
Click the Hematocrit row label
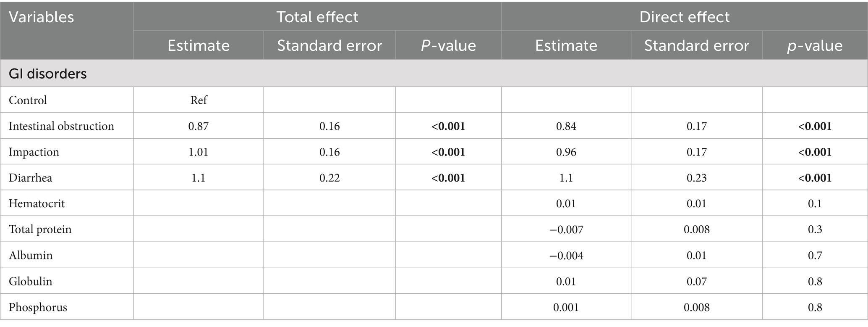37,203
